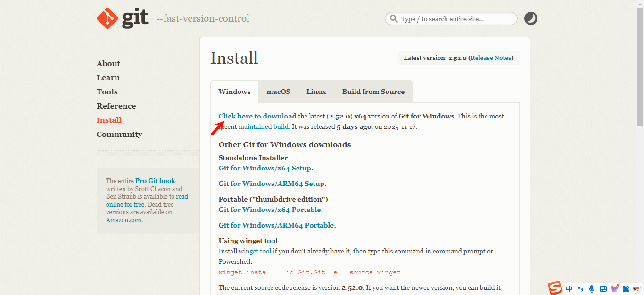Click the 'Portable ("thumbdrive edition")' subheading

273,199
